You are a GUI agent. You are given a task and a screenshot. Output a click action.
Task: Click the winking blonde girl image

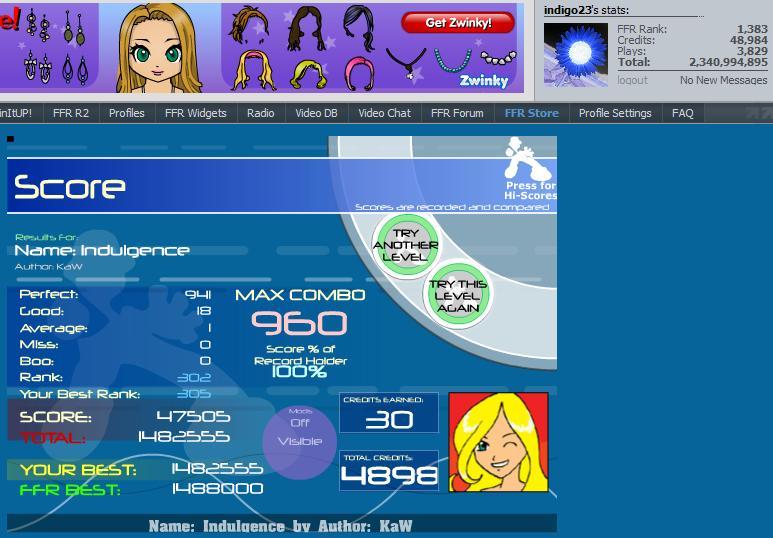pyautogui.click(x=498, y=442)
